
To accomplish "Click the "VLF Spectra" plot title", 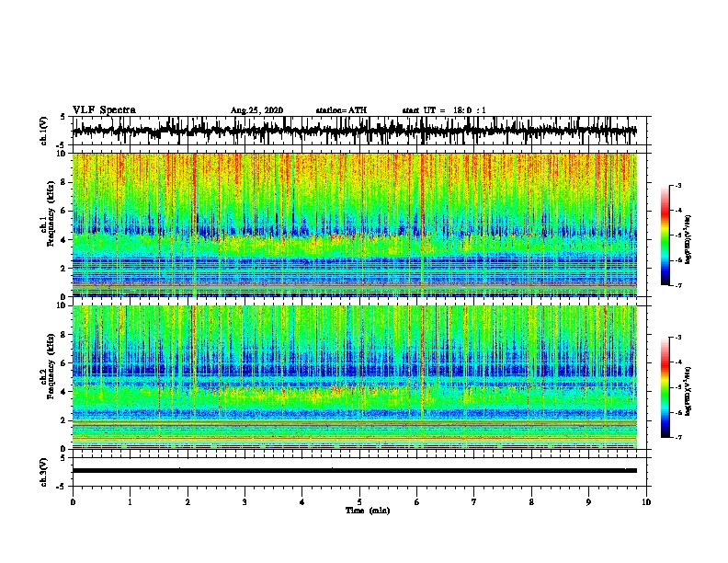I will pos(104,110).
